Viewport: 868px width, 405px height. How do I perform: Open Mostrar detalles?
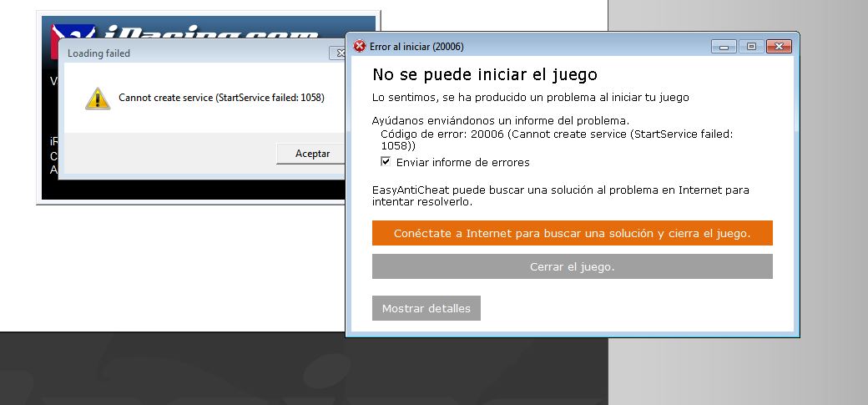coord(426,308)
